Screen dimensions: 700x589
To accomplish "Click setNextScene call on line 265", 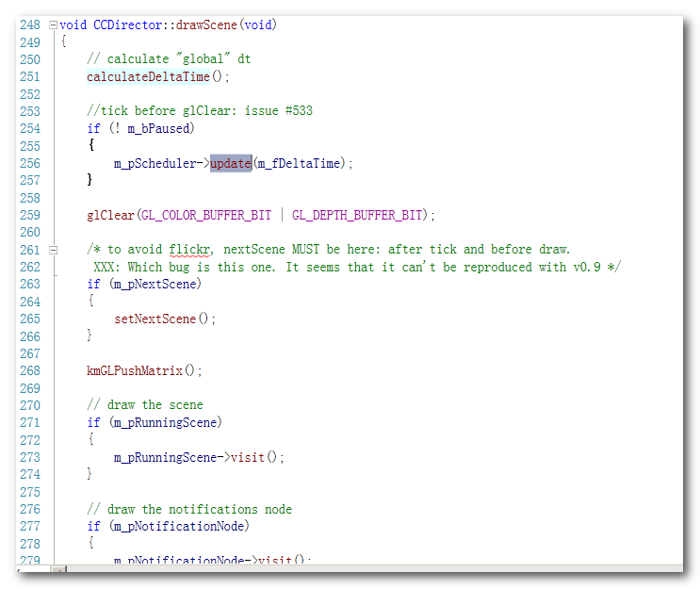I will (155, 319).
